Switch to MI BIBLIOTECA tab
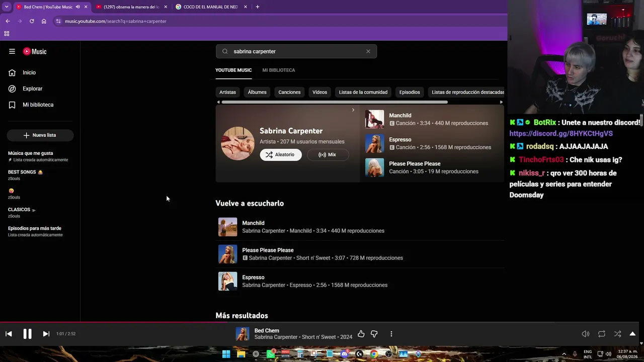The height and width of the screenshot is (362, 644). (279, 70)
